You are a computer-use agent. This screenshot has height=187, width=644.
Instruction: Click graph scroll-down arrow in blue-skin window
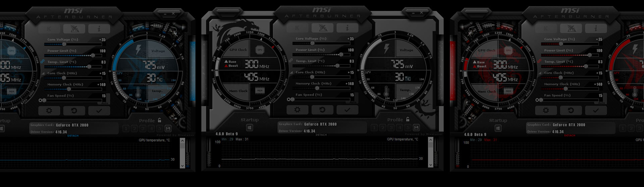tap(182, 166)
